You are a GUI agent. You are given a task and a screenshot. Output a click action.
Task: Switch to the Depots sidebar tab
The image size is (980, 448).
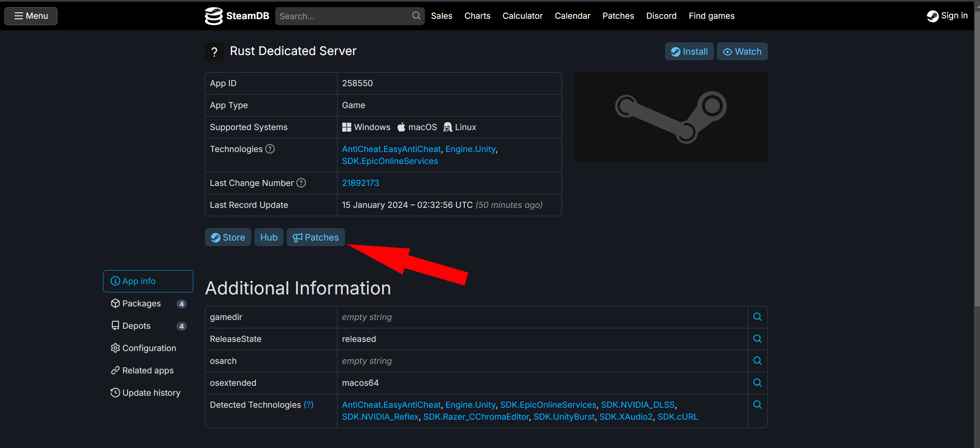[136, 326]
